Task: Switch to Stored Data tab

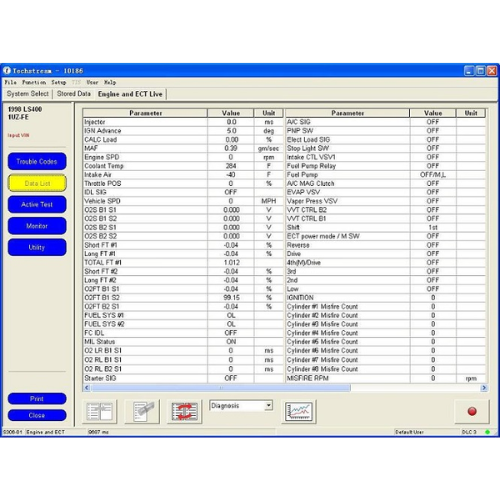Action: [x=74, y=94]
